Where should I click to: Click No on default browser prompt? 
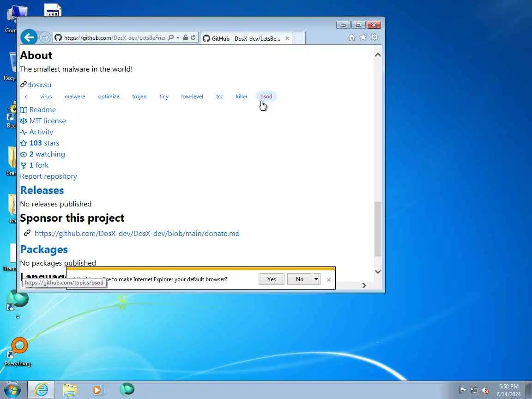point(300,279)
